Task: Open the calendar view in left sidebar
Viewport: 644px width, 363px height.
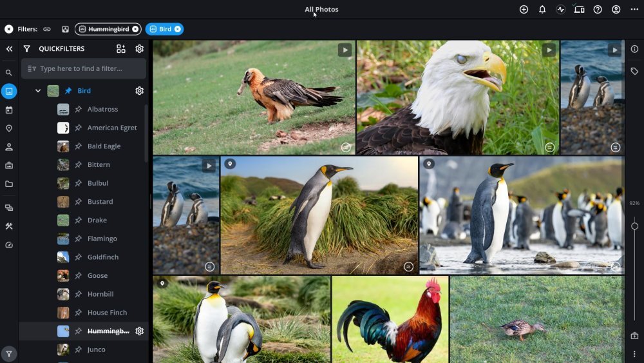Action: 9,110
